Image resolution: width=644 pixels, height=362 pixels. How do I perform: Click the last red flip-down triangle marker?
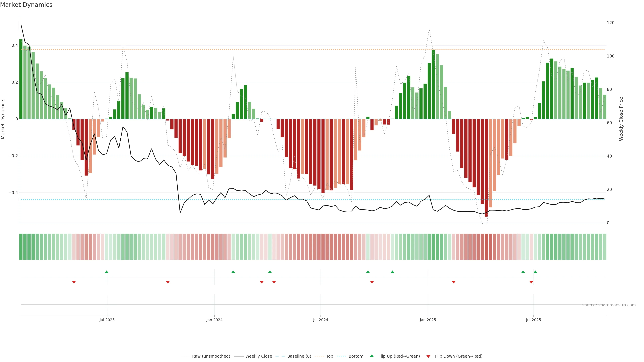pos(531,282)
